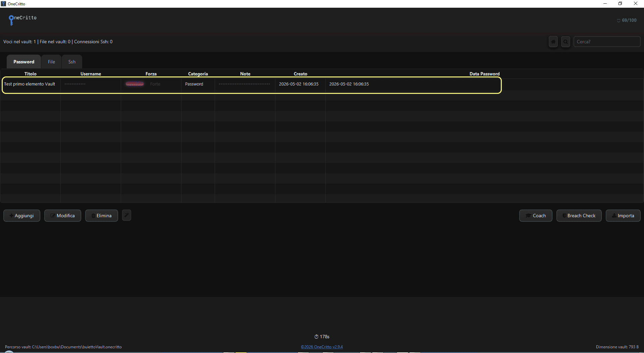Switch to the Ssh tab

[72, 62]
